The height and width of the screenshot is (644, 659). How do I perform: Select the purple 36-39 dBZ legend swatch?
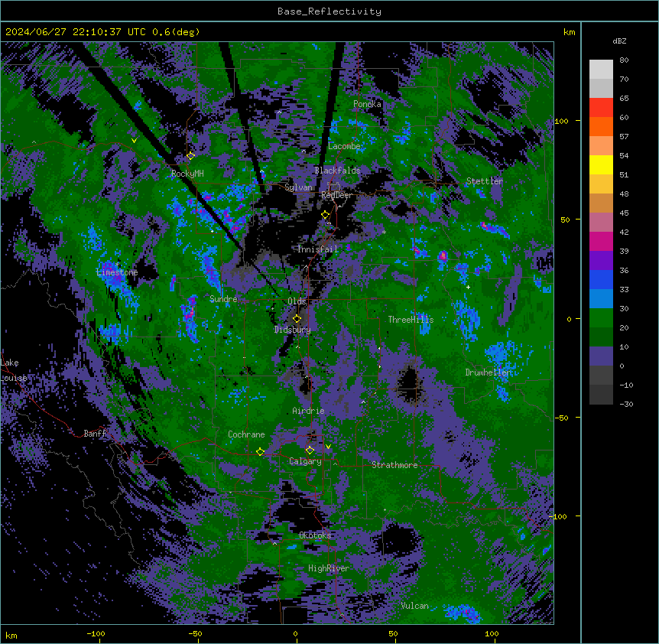pyautogui.click(x=601, y=261)
